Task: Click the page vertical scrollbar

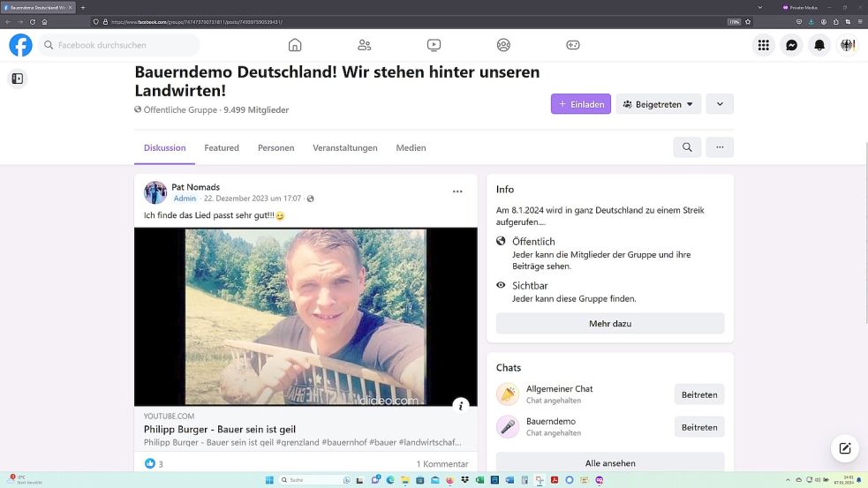Action: pyautogui.click(x=865, y=232)
